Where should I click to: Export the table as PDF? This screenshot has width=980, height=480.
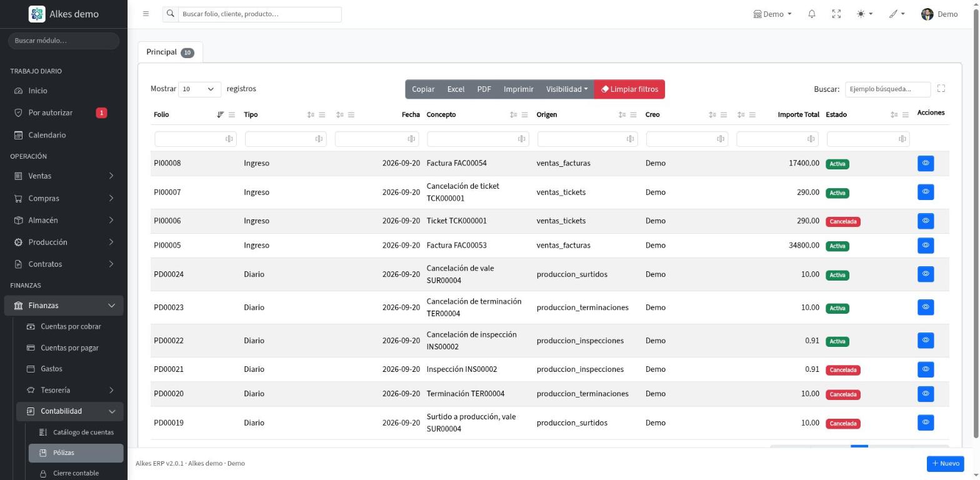click(x=484, y=89)
